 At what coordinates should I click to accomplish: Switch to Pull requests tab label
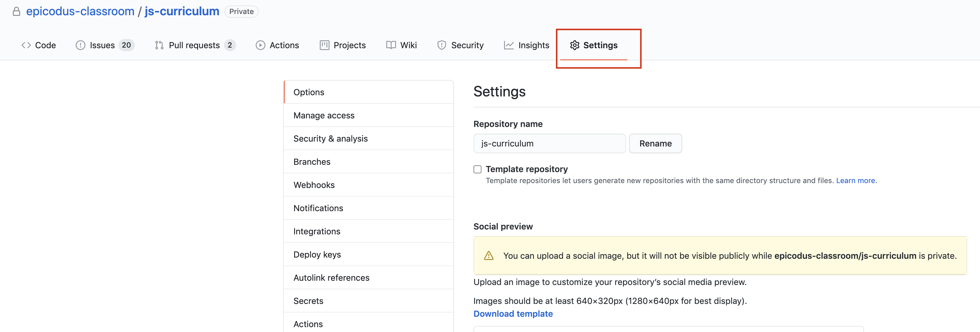point(194,45)
